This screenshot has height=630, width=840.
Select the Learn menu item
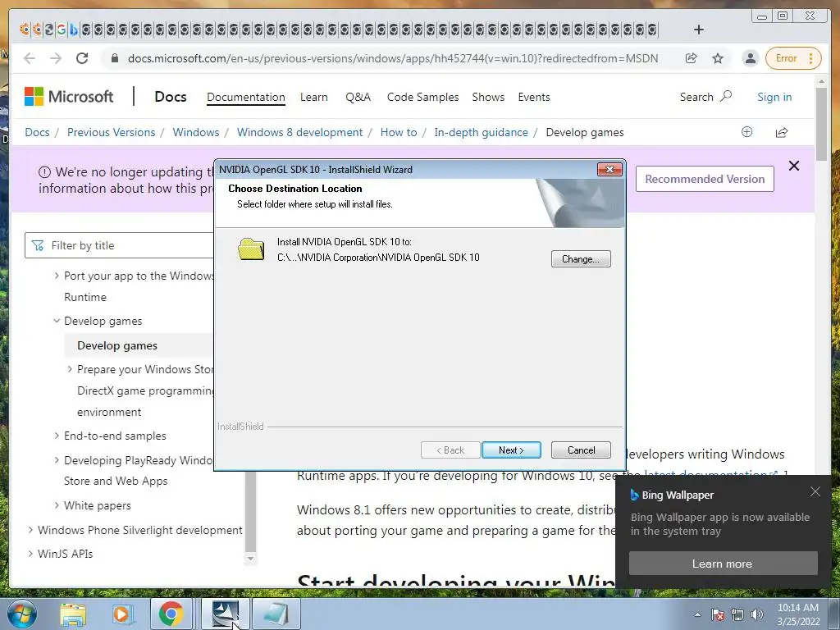(314, 97)
